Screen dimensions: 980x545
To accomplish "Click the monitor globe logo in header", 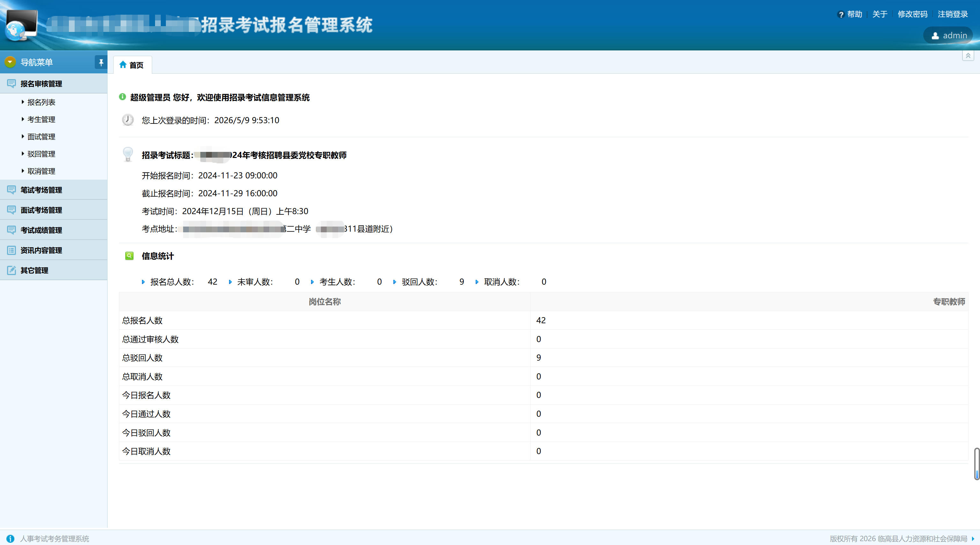I will [x=22, y=25].
